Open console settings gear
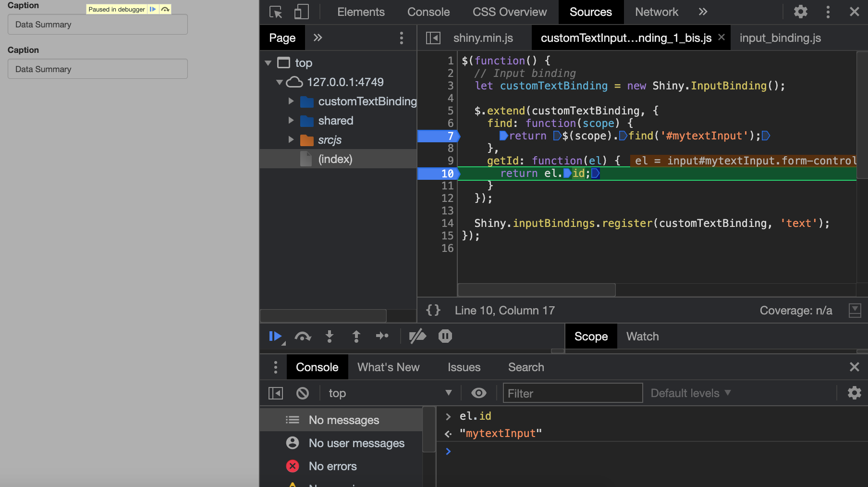Screen dimensions: 868x487 point(854,393)
